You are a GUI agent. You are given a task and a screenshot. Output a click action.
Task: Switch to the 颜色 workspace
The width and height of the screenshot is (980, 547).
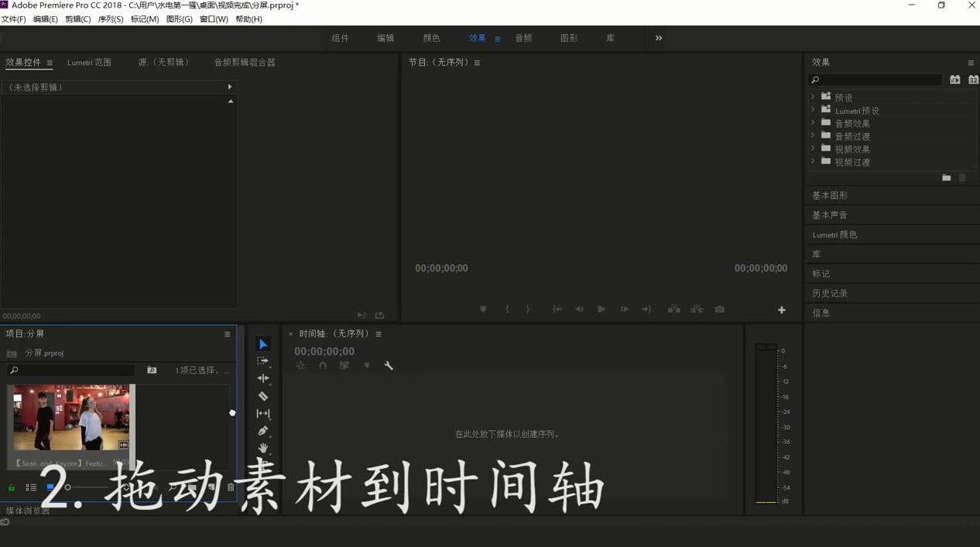click(x=431, y=38)
